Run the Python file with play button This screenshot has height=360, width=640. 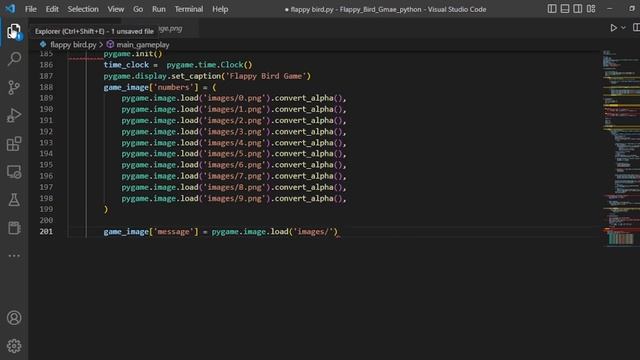(613, 28)
